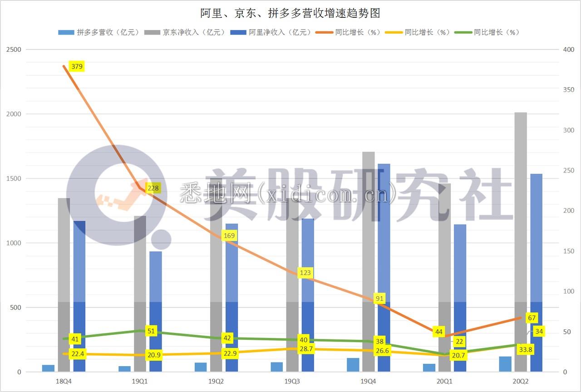The width and height of the screenshot is (581, 392).
Task: Select the 阿里净收入（亿元） legend entry
Action: [271, 32]
